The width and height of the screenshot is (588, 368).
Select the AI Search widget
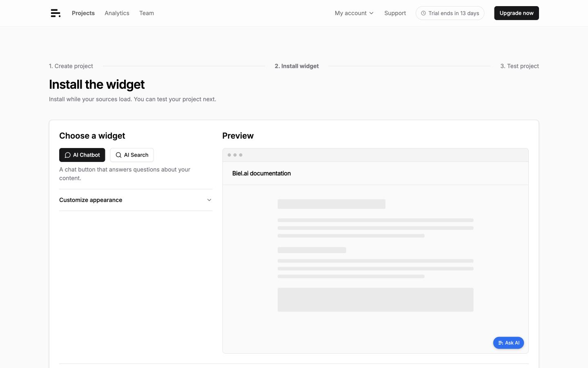coord(132,155)
